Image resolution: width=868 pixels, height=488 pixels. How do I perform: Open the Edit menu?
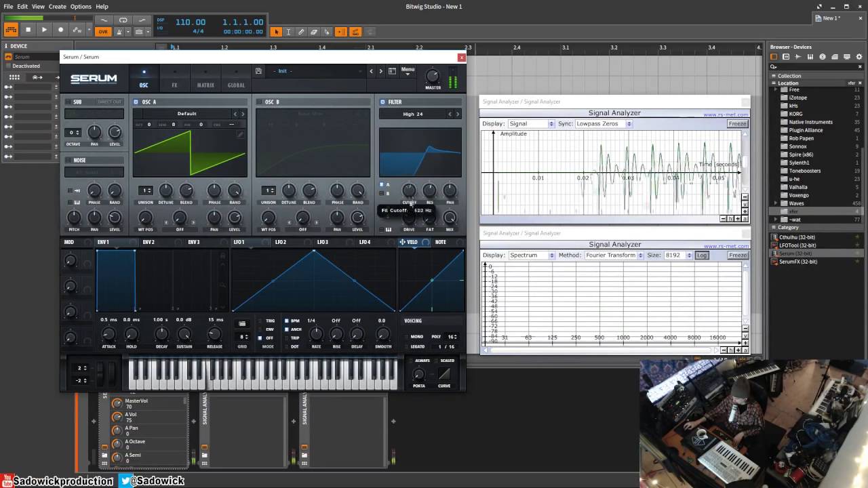coord(22,6)
